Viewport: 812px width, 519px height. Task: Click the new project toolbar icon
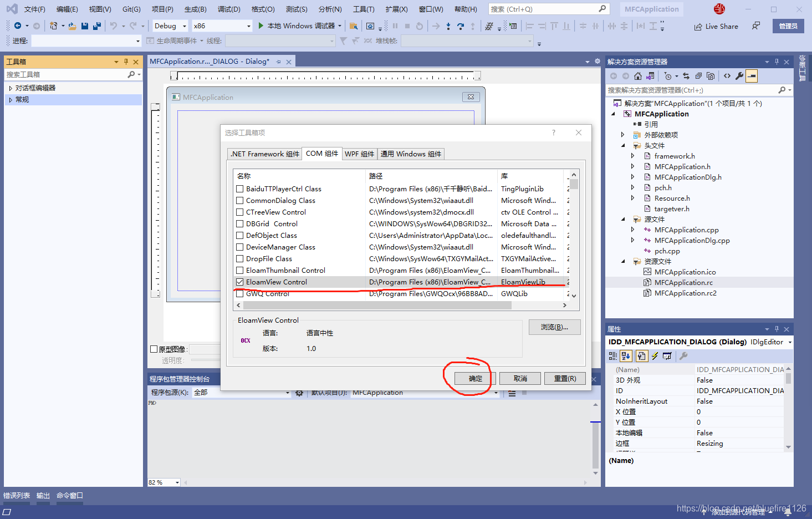(x=53, y=26)
